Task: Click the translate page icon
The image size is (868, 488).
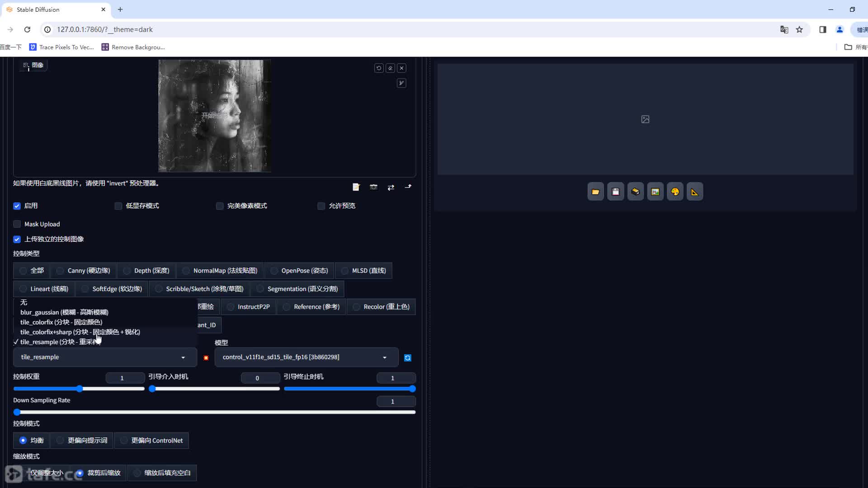Action: coord(784,29)
